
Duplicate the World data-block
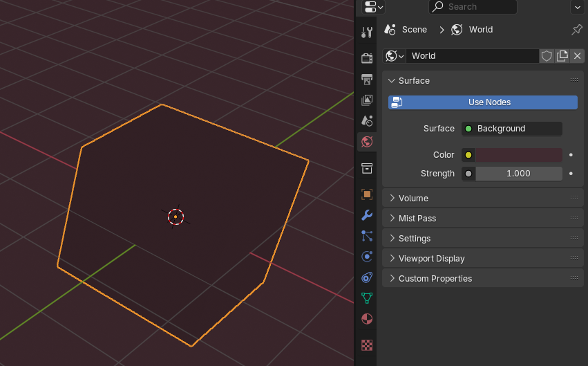pyautogui.click(x=562, y=56)
